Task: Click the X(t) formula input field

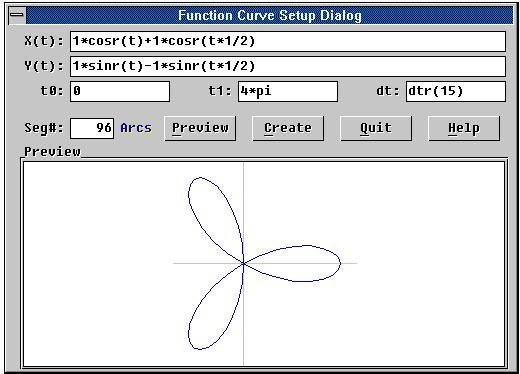Action: pyautogui.click(x=288, y=42)
